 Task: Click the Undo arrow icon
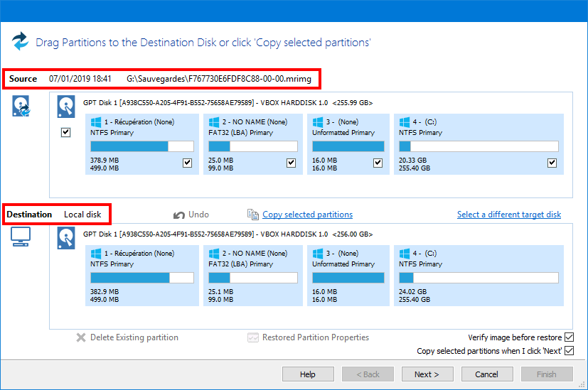[179, 215]
